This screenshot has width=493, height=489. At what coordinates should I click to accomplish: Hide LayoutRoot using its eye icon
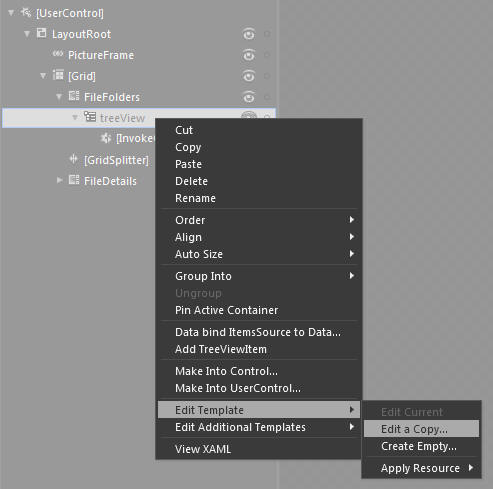(x=249, y=34)
